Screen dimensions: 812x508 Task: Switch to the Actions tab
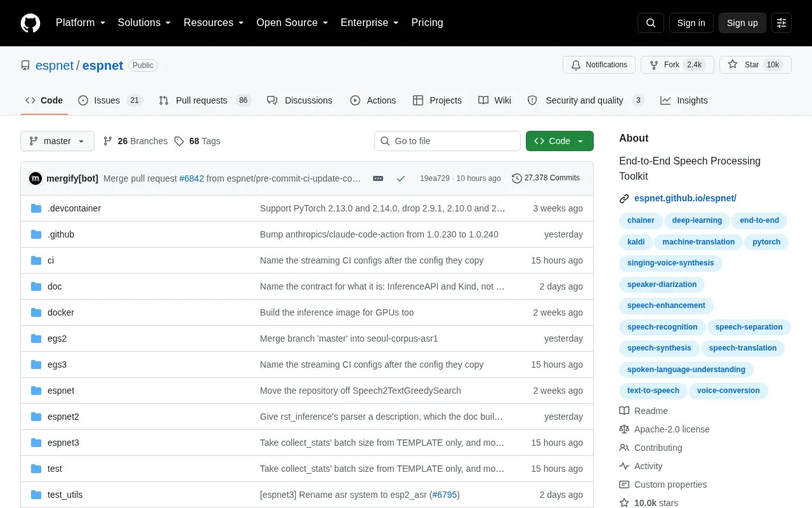pos(373,100)
